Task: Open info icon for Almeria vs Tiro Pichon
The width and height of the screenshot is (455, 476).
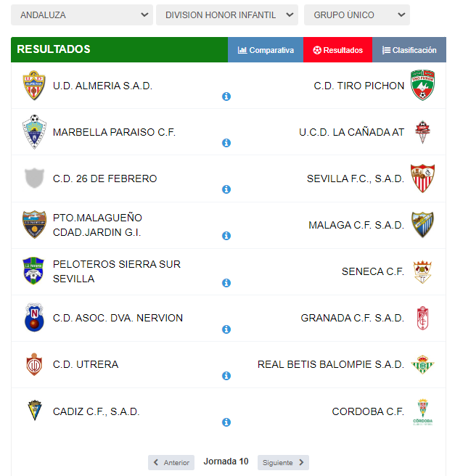Action: pyautogui.click(x=226, y=97)
